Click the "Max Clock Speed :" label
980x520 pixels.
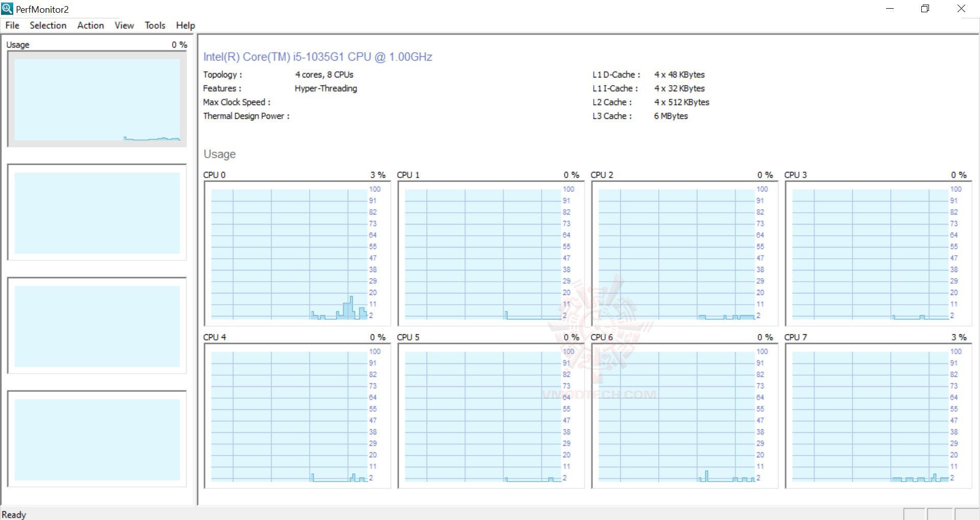tap(237, 102)
